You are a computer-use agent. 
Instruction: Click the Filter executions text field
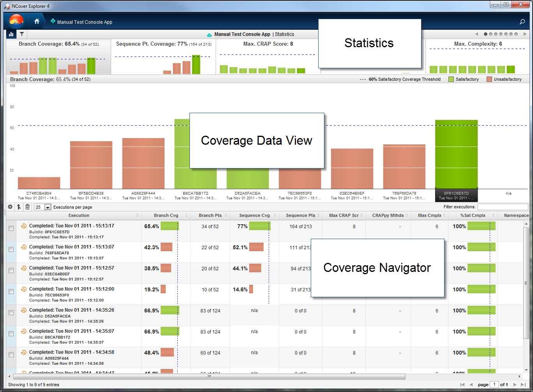(x=503, y=207)
